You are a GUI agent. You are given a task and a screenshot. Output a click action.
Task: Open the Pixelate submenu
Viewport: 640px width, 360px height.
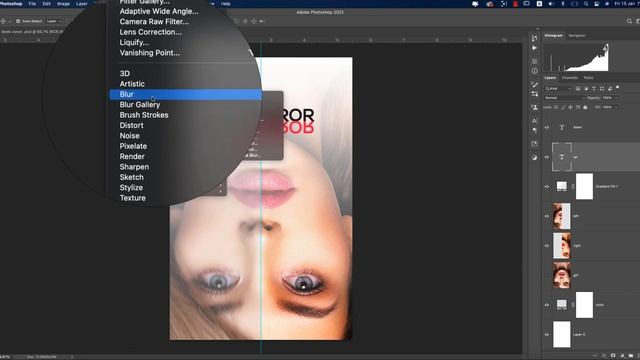pyautogui.click(x=133, y=146)
